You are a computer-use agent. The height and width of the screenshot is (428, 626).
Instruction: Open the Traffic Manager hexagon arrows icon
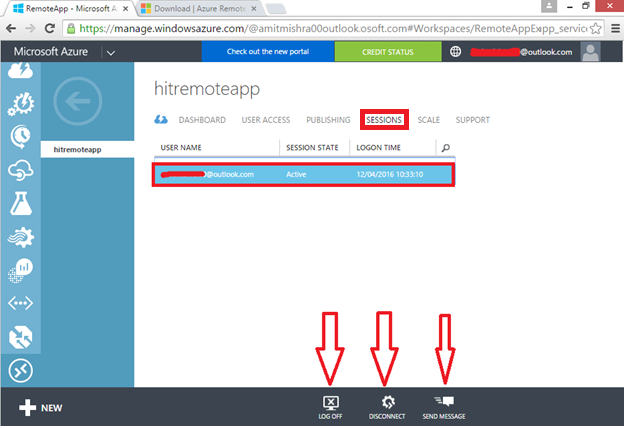pyautogui.click(x=21, y=337)
